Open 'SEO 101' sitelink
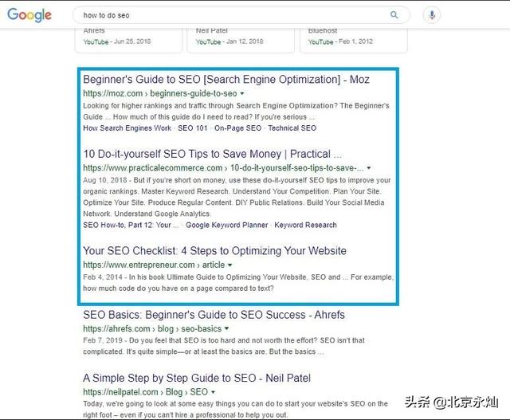Screen dimensions: 510x420 pyautogui.click(x=193, y=128)
